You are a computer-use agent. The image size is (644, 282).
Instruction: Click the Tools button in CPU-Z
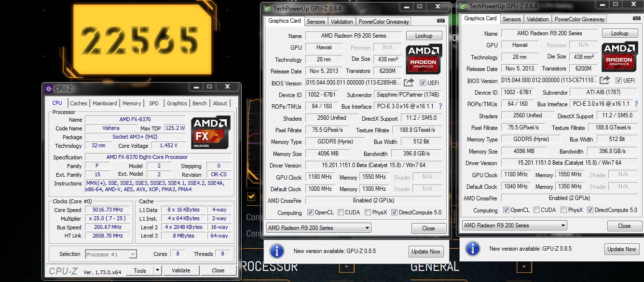pos(140,271)
